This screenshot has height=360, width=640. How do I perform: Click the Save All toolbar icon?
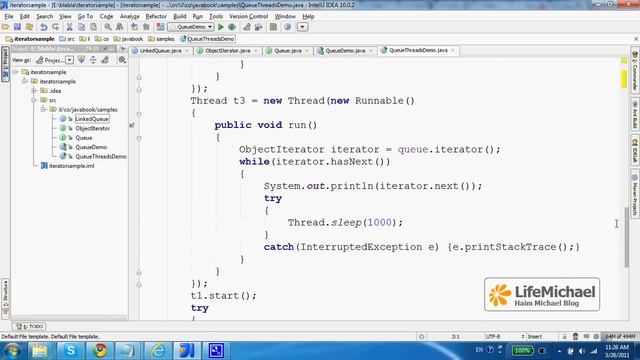click(x=17, y=27)
